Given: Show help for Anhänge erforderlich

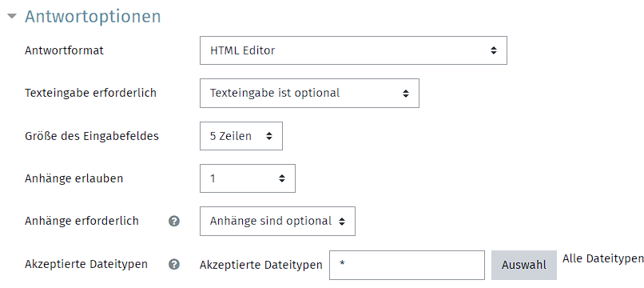Looking at the screenshot, I should coord(174,222).
